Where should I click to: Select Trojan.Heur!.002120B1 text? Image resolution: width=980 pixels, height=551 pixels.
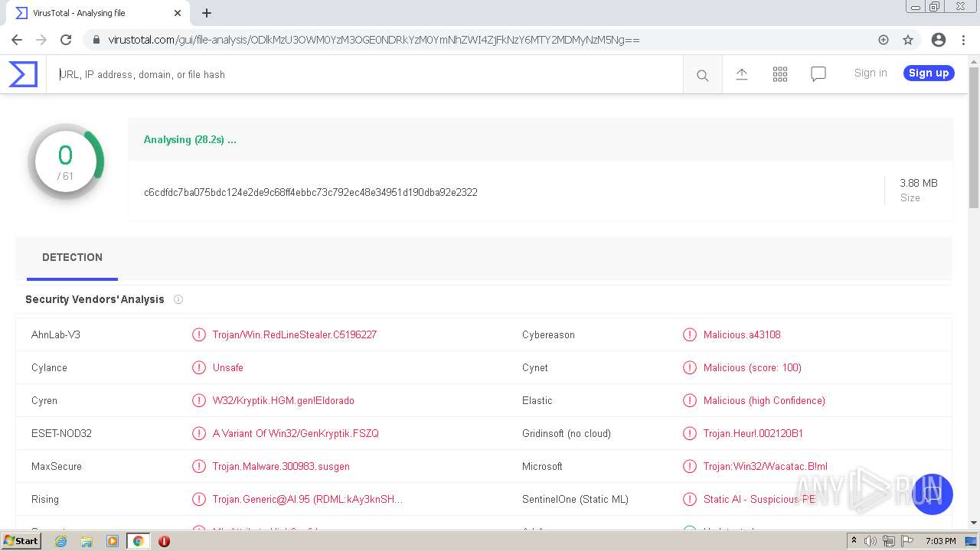pyautogui.click(x=753, y=433)
